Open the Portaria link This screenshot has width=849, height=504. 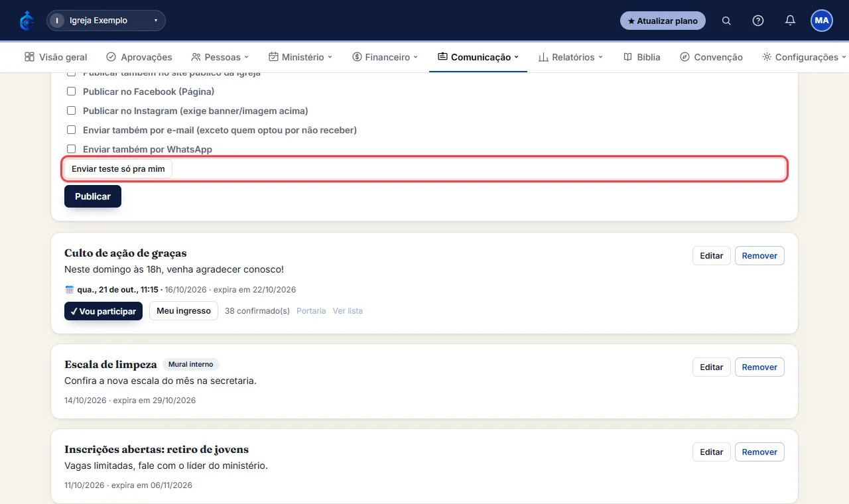click(311, 311)
